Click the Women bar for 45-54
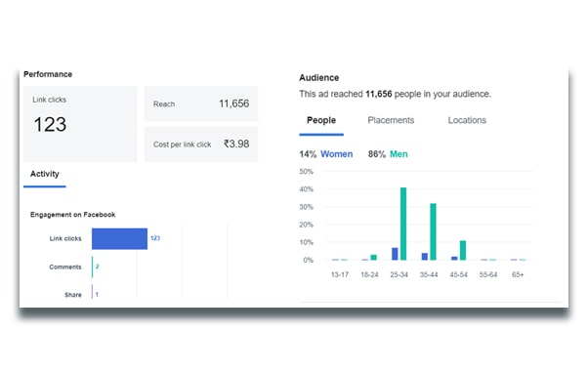 click(x=454, y=259)
